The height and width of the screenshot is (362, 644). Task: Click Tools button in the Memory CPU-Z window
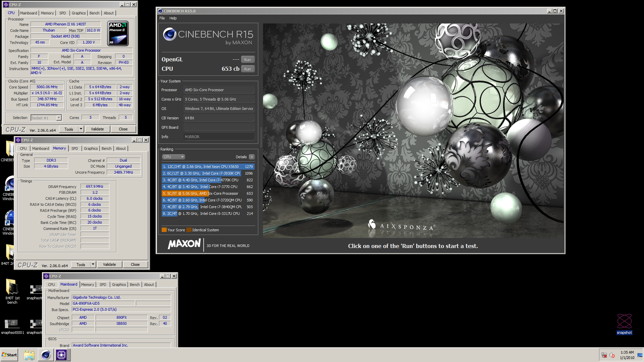click(x=81, y=264)
